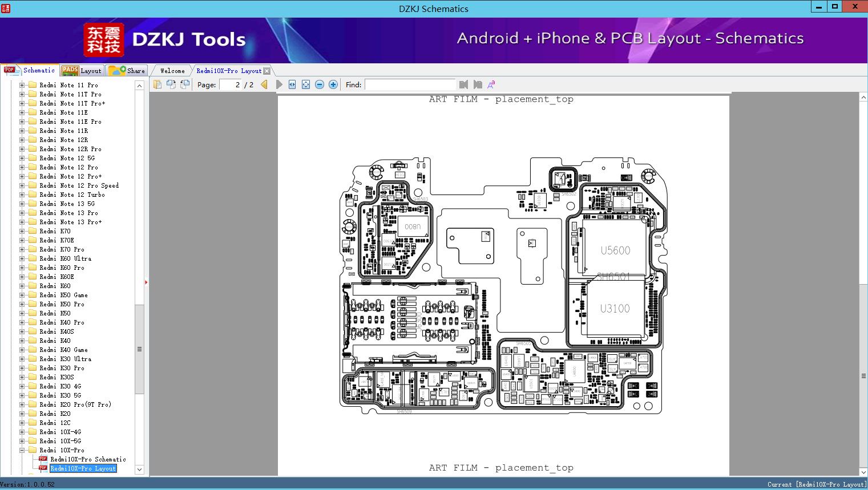Click the find previous icon
Viewport: 868px width, 490px height.
[463, 84]
